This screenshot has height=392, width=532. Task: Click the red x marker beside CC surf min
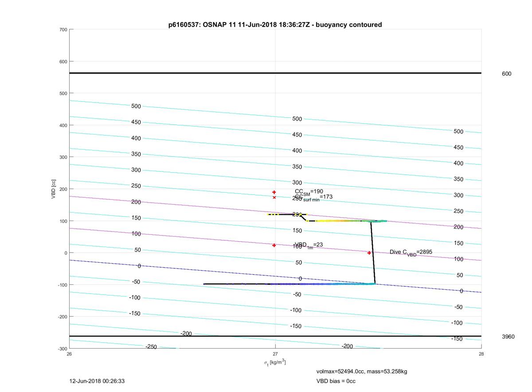tap(274, 198)
